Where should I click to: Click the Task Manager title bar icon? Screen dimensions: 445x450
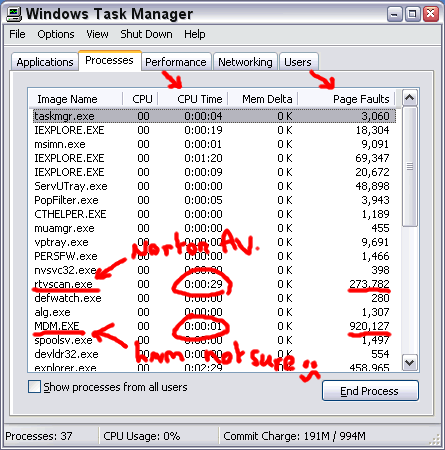pyautogui.click(x=14, y=14)
